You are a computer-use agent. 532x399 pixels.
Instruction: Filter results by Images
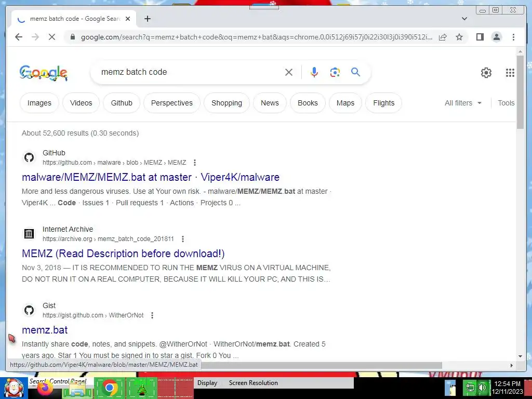[39, 103]
